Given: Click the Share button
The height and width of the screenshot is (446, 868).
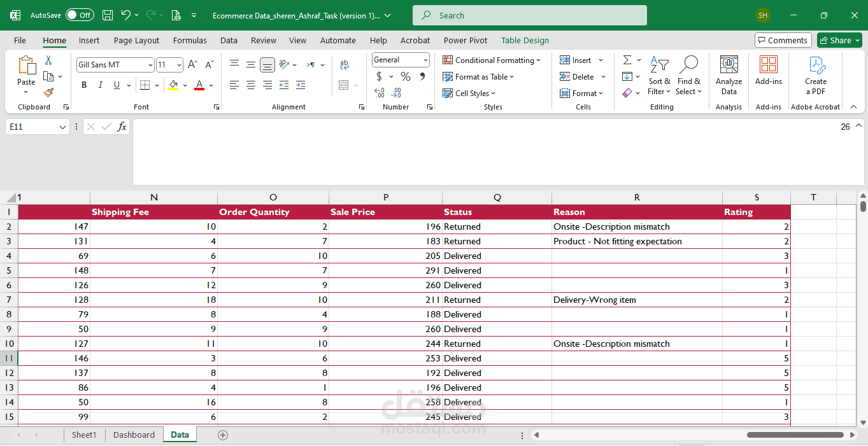Looking at the screenshot, I should point(839,40).
